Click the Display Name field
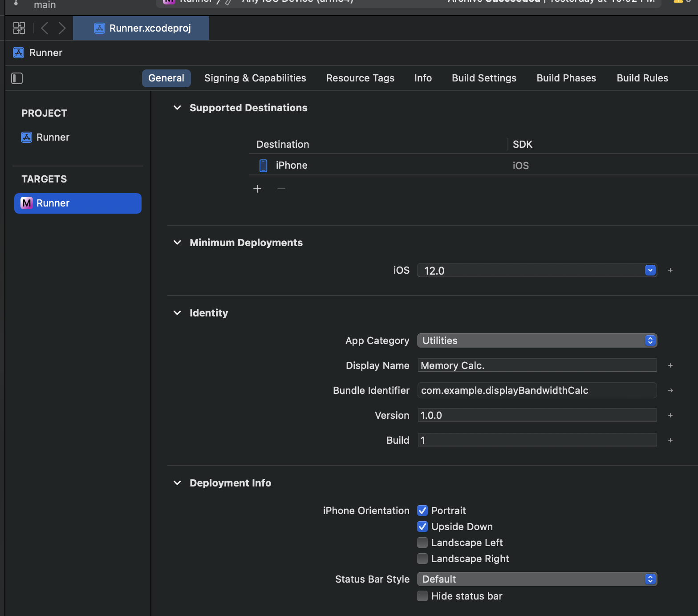Screen dimensions: 698x616 pyautogui.click(x=537, y=365)
